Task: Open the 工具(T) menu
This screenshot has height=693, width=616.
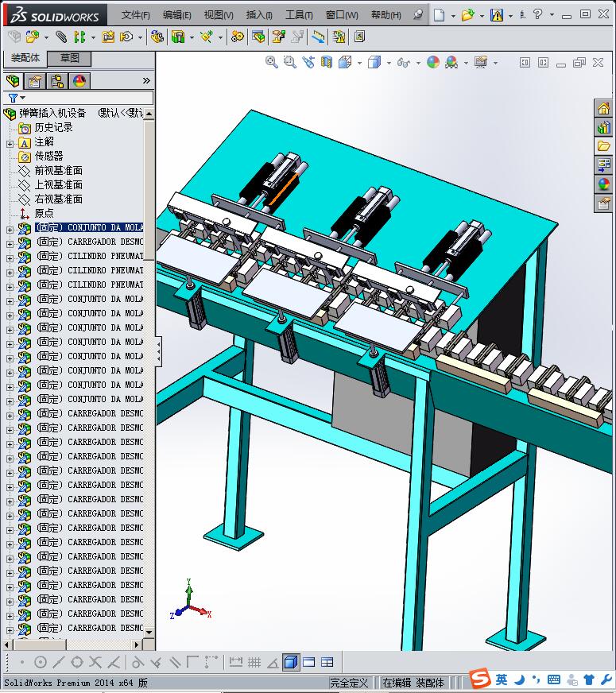Action: pyautogui.click(x=299, y=15)
